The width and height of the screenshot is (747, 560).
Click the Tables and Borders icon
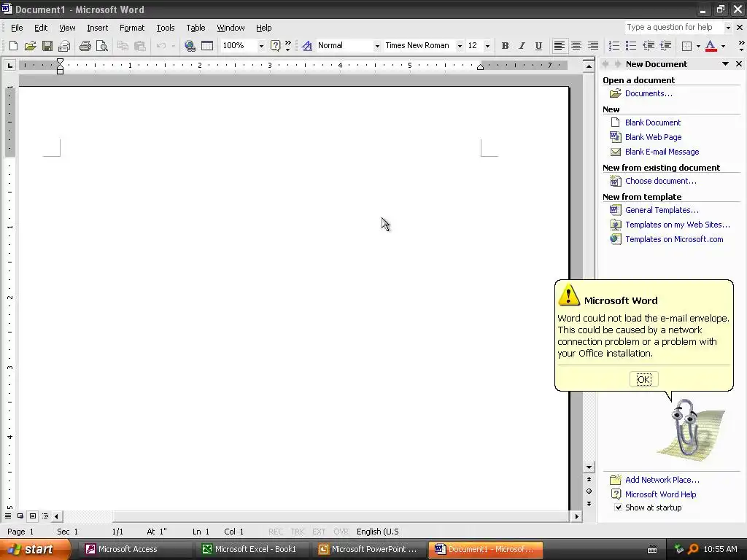207,46
